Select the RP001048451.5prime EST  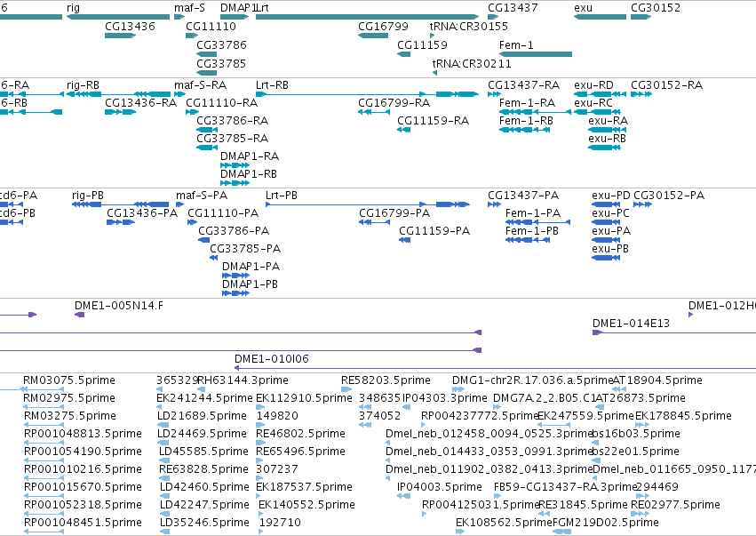(44, 532)
